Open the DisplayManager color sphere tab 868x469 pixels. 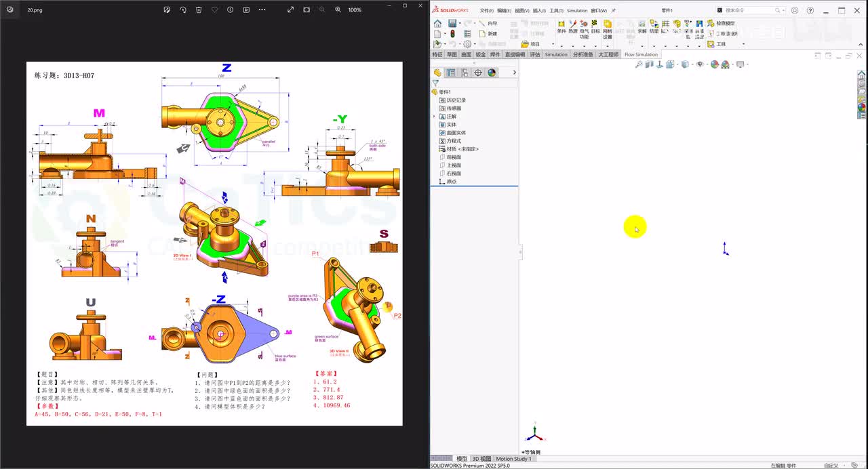tap(492, 73)
